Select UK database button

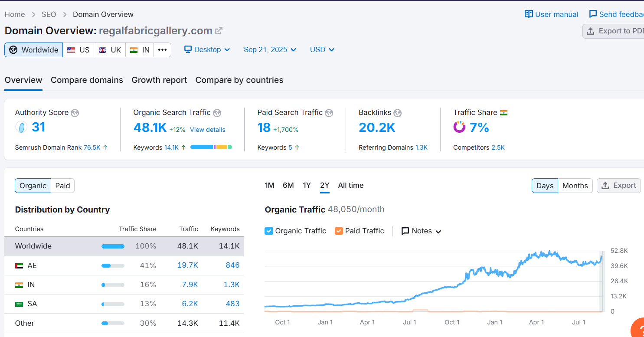click(x=110, y=50)
